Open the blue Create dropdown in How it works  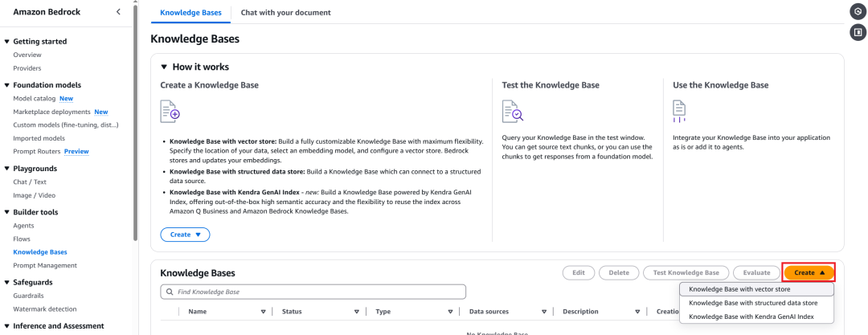coord(185,235)
